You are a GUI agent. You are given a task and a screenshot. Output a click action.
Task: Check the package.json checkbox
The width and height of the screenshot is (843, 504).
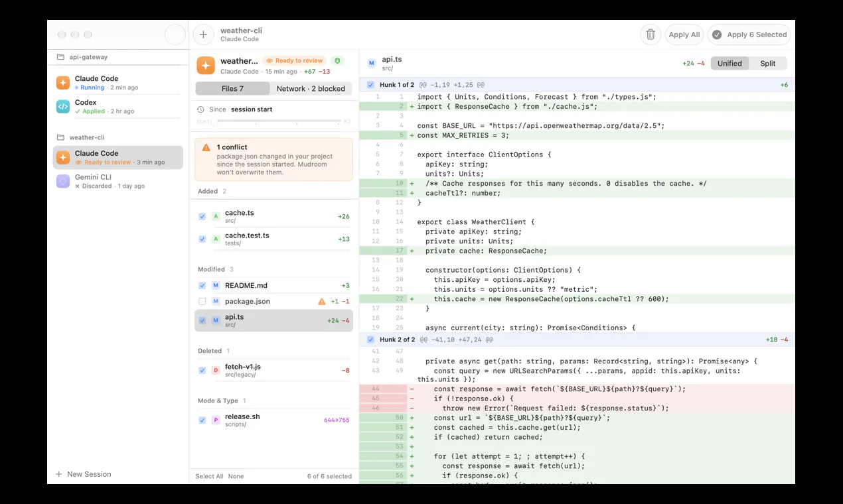202,302
